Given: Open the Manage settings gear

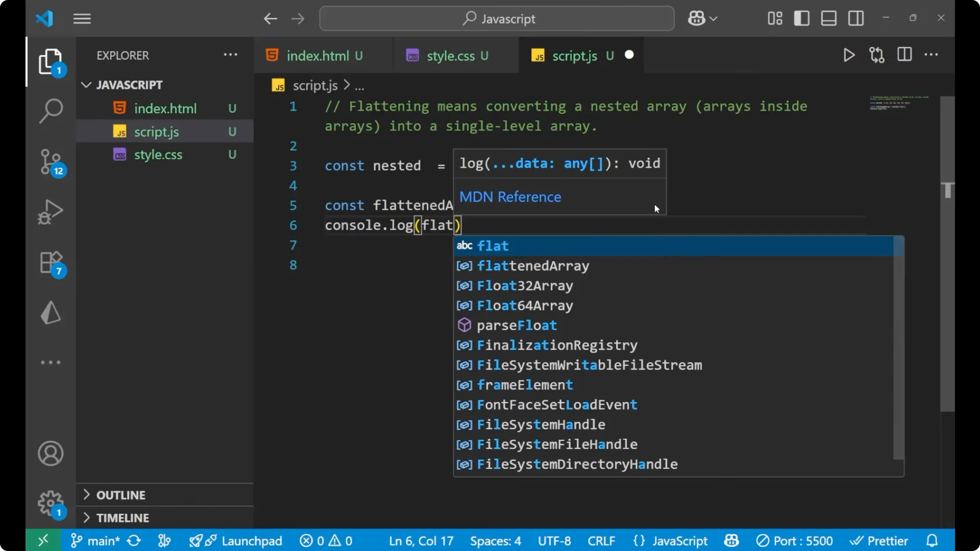Looking at the screenshot, I should [50, 503].
